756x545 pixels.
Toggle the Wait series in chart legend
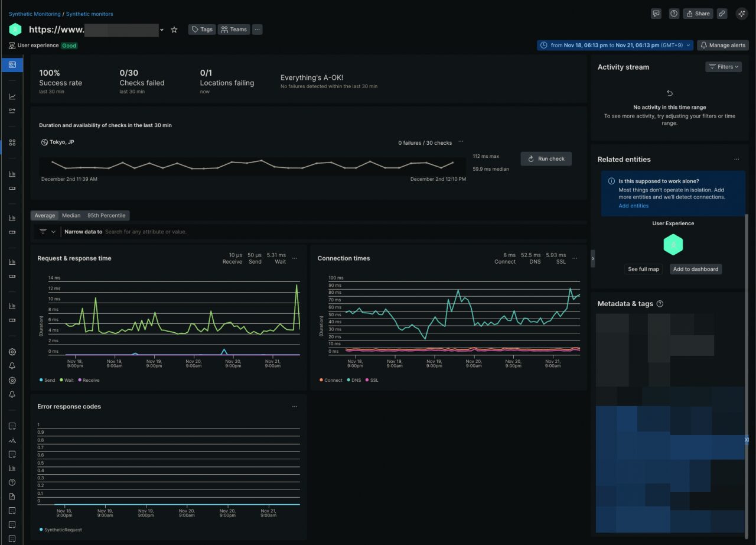coord(66,380)
